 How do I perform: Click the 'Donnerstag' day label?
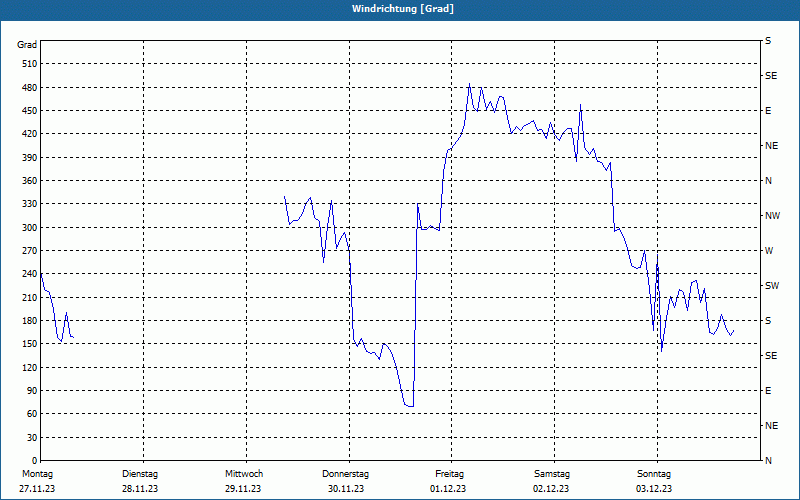click(x=345, y=474)
